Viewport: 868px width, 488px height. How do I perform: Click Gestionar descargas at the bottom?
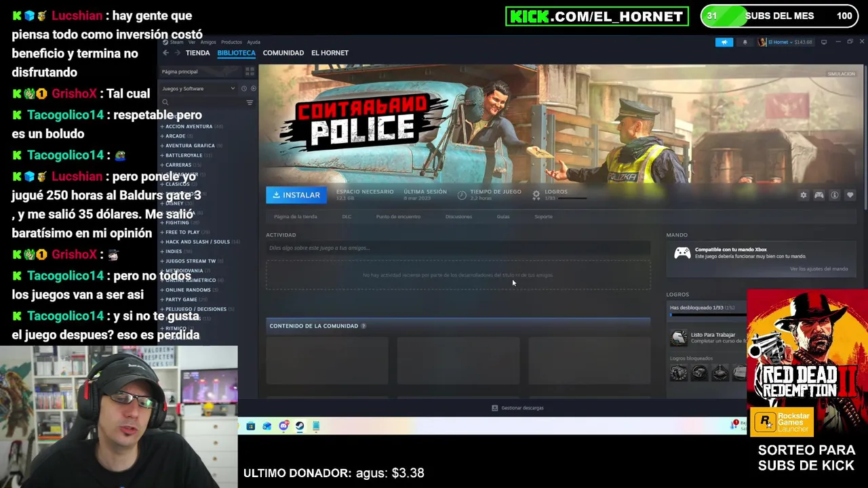517,408
